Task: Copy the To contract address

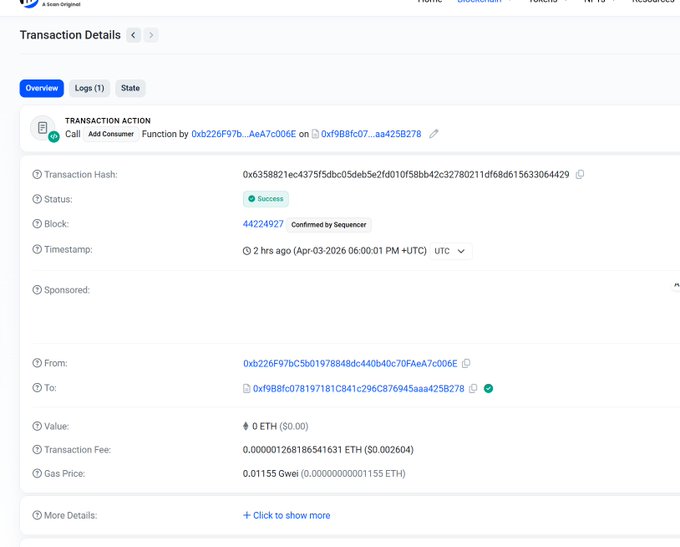Action: pyautogui.click(x=473, y=389)
